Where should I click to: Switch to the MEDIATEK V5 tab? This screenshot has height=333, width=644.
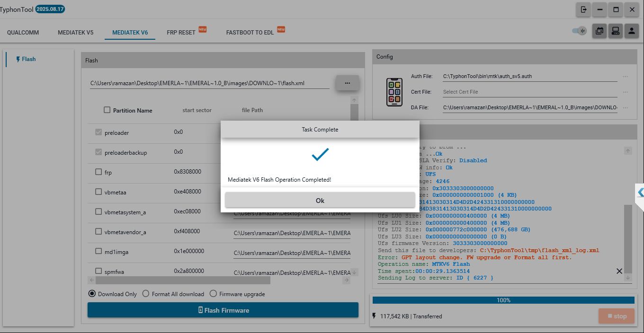76,33
